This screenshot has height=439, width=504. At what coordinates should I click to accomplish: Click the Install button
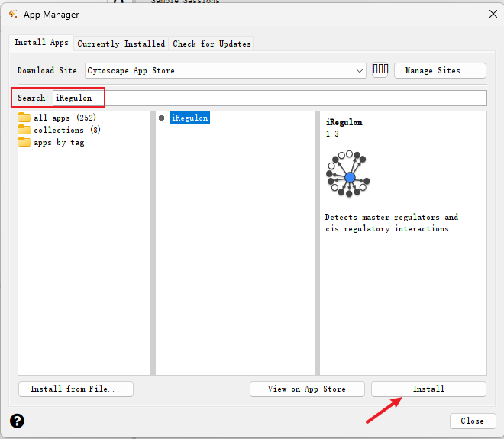click(428, 389)
